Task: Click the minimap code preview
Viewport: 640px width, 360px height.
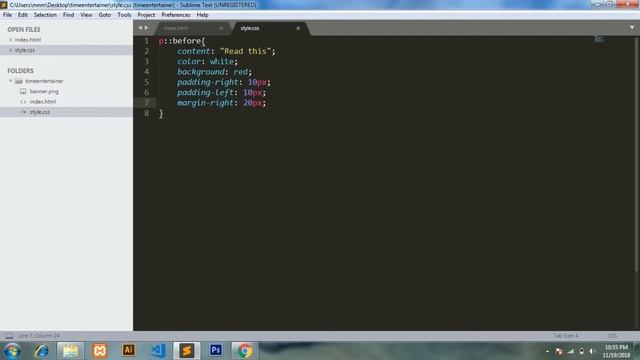Action: pyautogui.click(x=598, y=40)
